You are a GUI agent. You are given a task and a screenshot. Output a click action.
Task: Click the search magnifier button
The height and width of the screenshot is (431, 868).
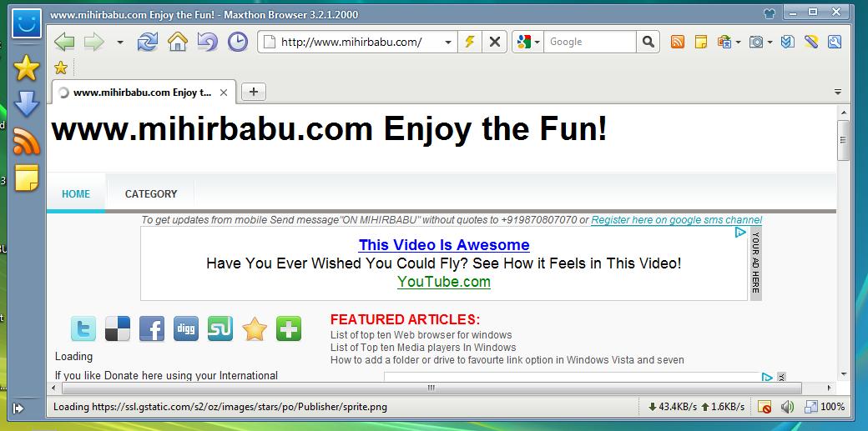pyautogui.click(x=648, y=42)
